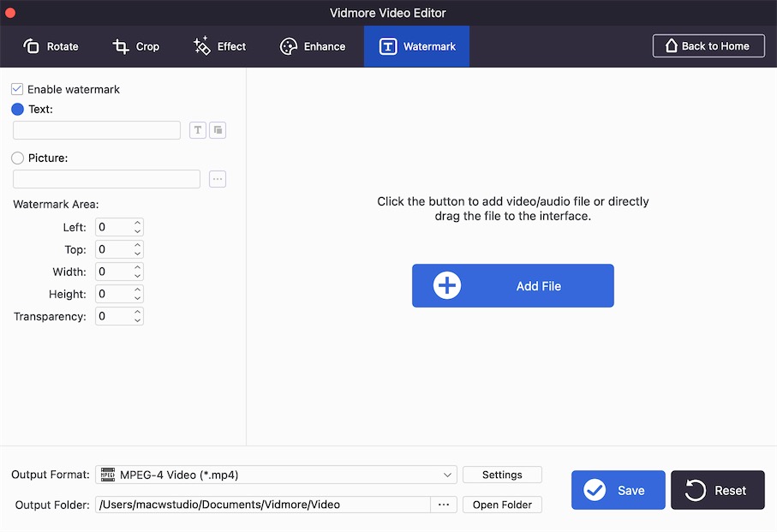Click the Output Folder path field

(x=263, y=505)
